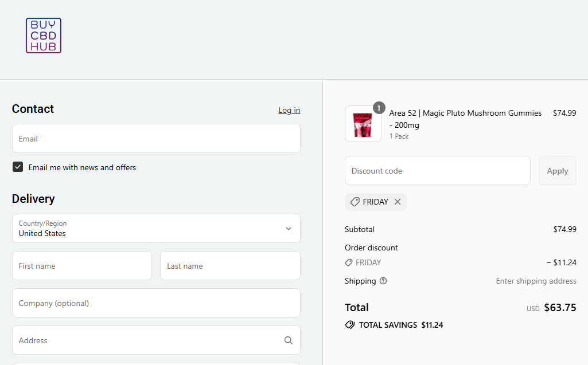Click the Address field search magnifier icon
Viewport: 588px width, 365px height.
coord(288,340)
